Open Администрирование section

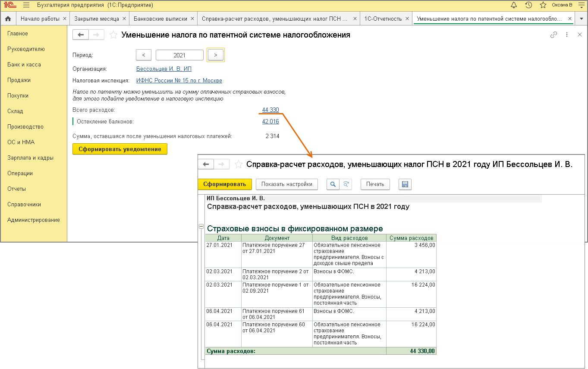click(34, 220)
